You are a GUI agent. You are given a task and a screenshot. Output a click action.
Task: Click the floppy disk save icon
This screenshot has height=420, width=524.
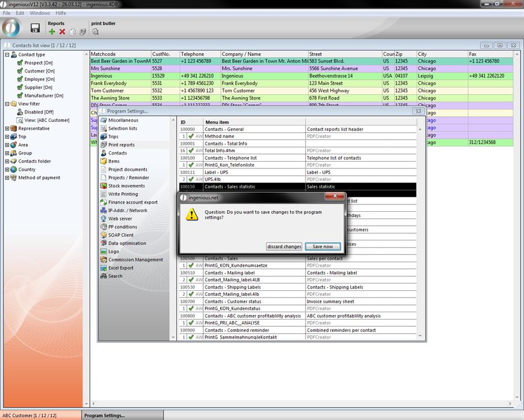[x=35, y=28]
